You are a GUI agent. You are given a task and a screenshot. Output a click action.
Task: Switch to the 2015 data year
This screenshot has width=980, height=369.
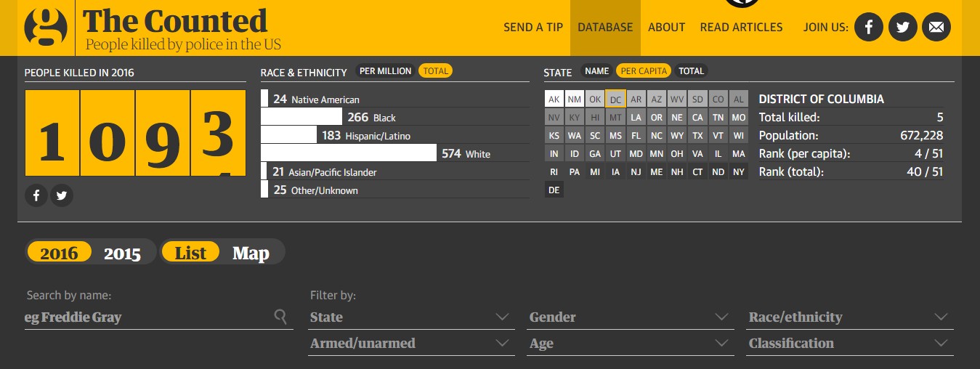click(x=122, y=253)
